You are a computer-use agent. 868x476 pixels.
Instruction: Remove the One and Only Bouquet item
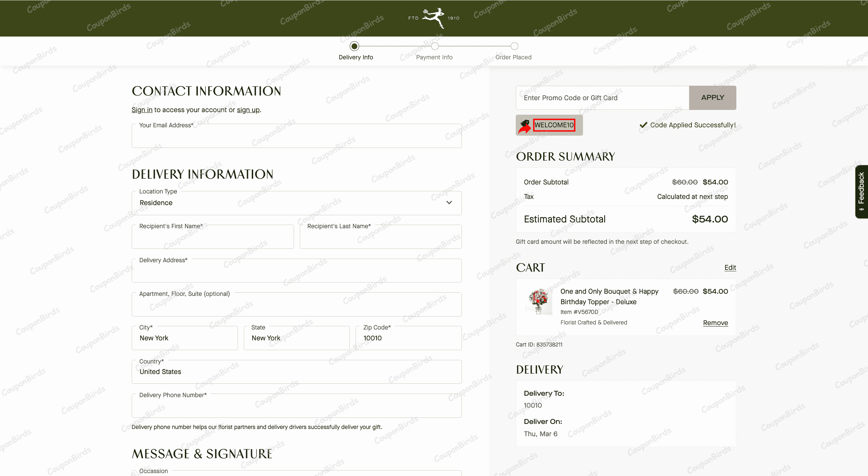[x=715, y=323]
